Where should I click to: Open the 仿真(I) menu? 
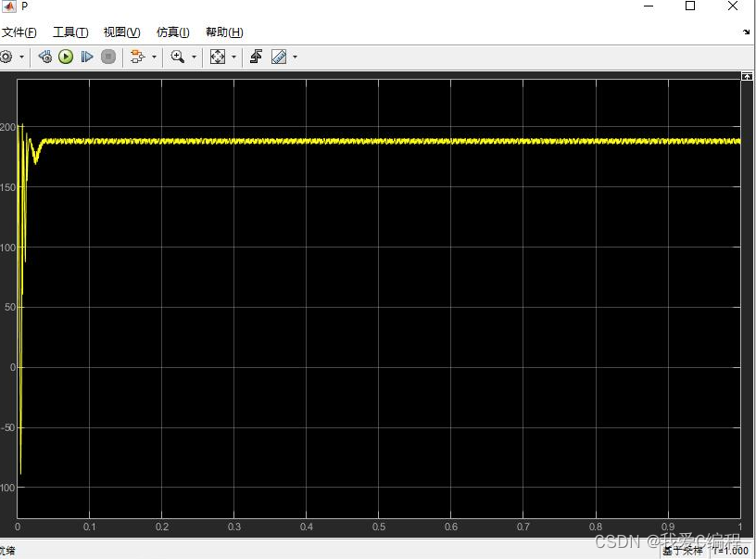tap(172, 32)
